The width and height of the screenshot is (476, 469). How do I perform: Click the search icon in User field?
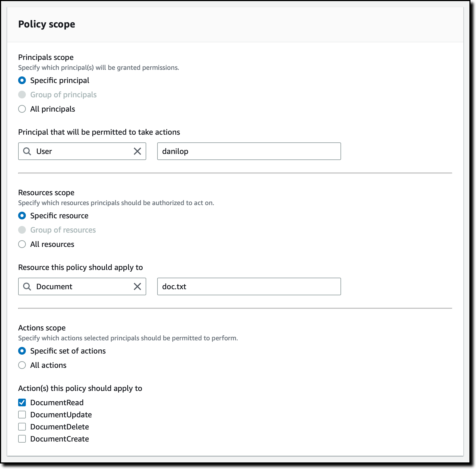pos(27,151)
